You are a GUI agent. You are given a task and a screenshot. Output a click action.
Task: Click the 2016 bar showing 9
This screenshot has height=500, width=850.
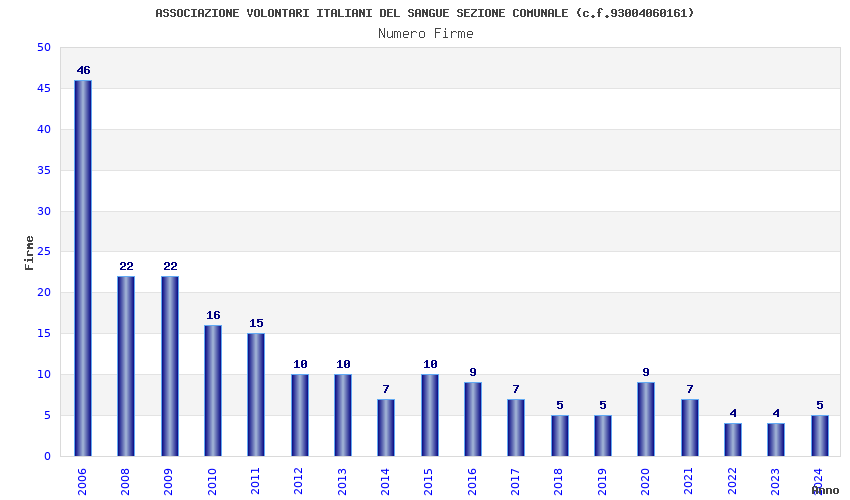click(x=473, y=419)
